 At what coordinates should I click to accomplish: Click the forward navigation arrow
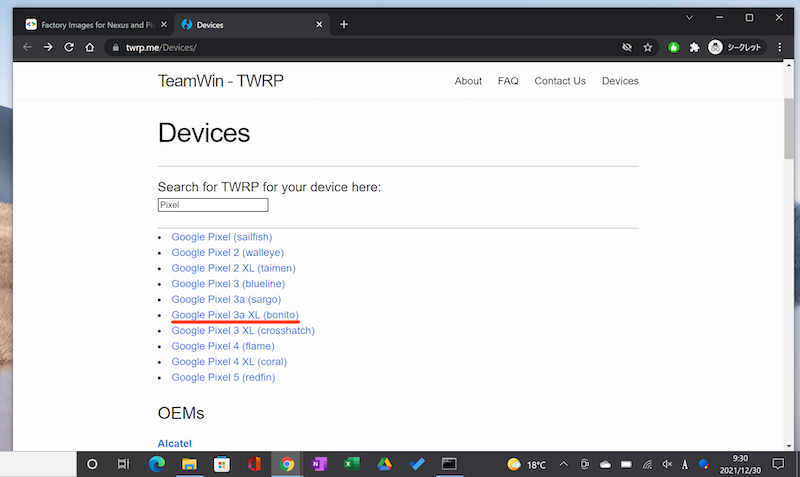pos(48,47)
